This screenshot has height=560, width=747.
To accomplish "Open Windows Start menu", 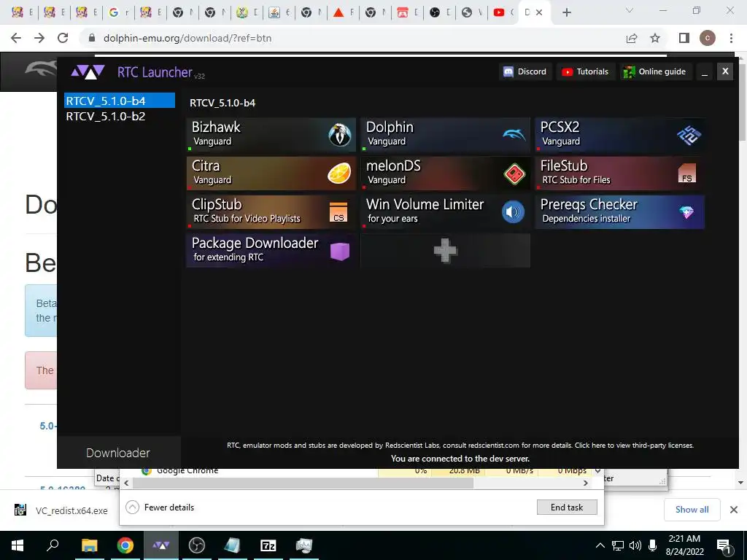I will pyautogui.click(x=18, y=545).
